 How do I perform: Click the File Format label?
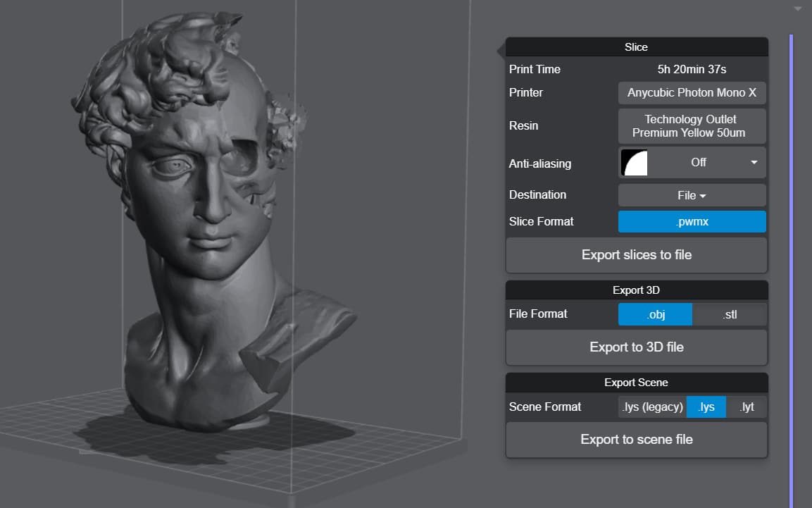point(538,314)
